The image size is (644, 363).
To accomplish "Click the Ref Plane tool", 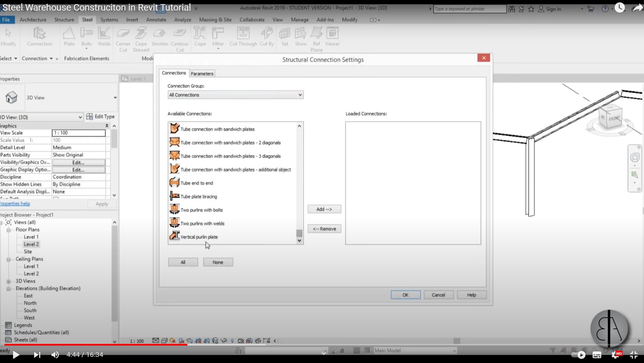I will coord(316,38).
